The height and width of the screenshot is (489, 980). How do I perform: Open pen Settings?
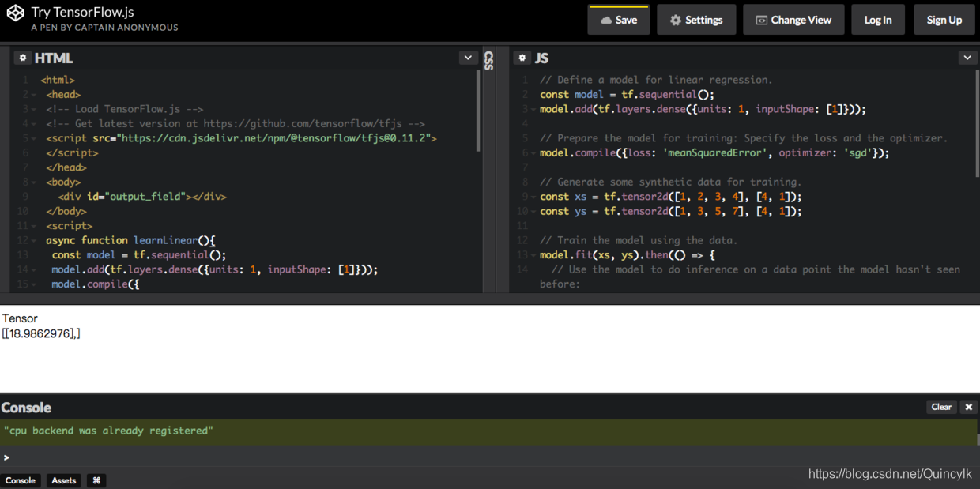coord(696,20)
